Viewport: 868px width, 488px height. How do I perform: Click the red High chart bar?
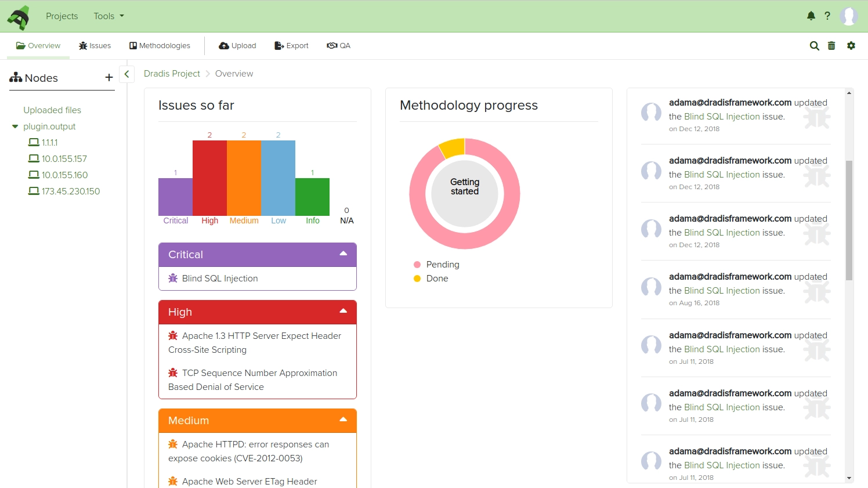coord(209,178)
